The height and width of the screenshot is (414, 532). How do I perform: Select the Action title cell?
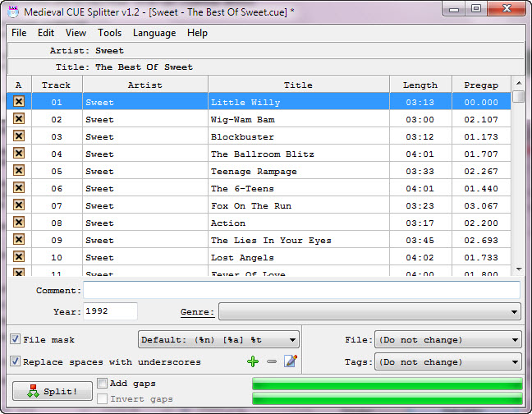[x=299, y=223]
